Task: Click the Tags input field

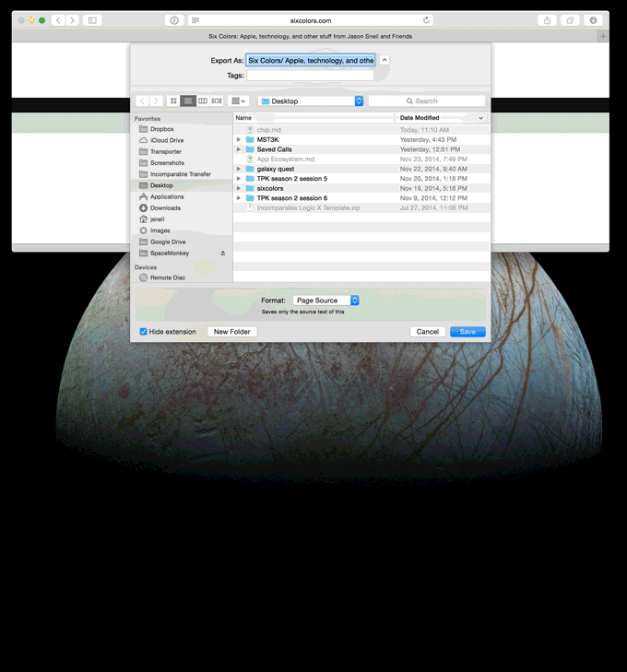Action: pyautogui.click(x=311, y=76)
